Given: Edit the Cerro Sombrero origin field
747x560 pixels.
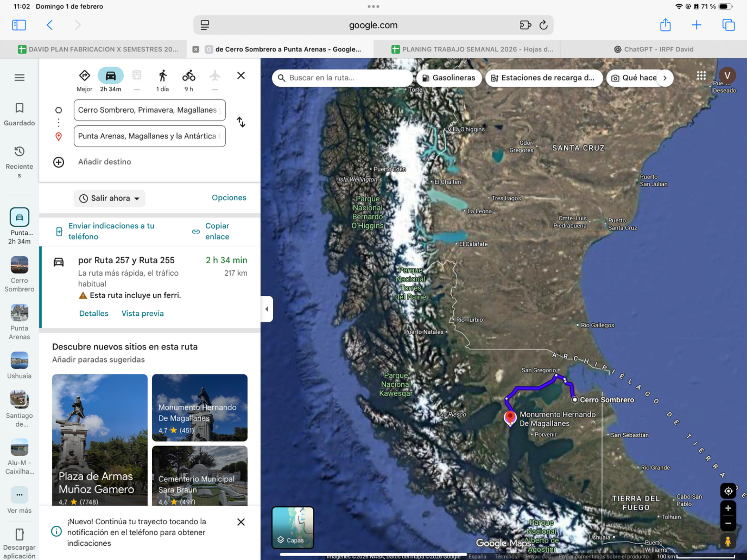Looking at the screenshot, I should click(150, 110).
